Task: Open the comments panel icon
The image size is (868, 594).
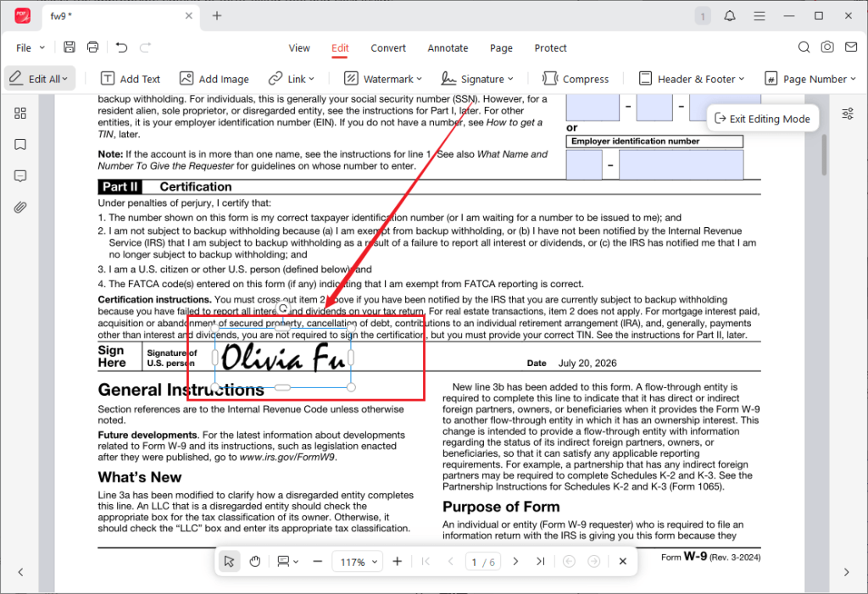Action: 20,176
